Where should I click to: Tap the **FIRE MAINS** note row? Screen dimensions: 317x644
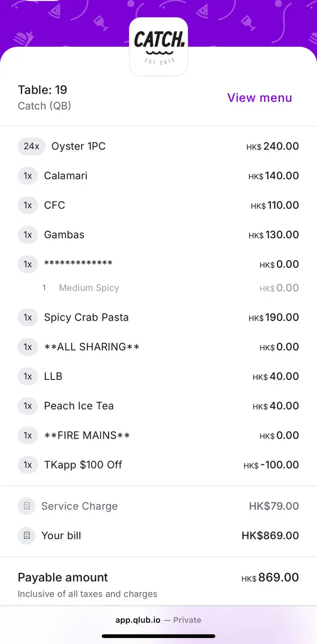point(87,436)
